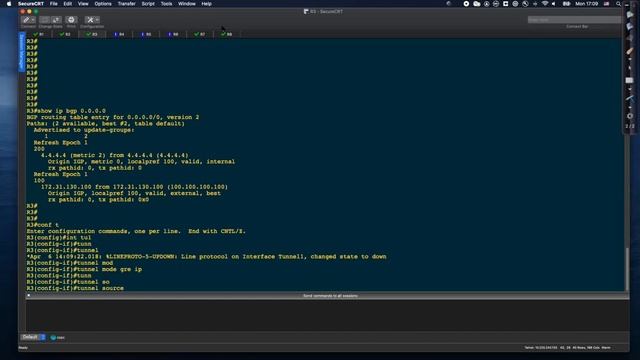The width and height of the screenshot is (640, 360).
Task: Switch to the R4 session tab
Action: click(119, 34)
